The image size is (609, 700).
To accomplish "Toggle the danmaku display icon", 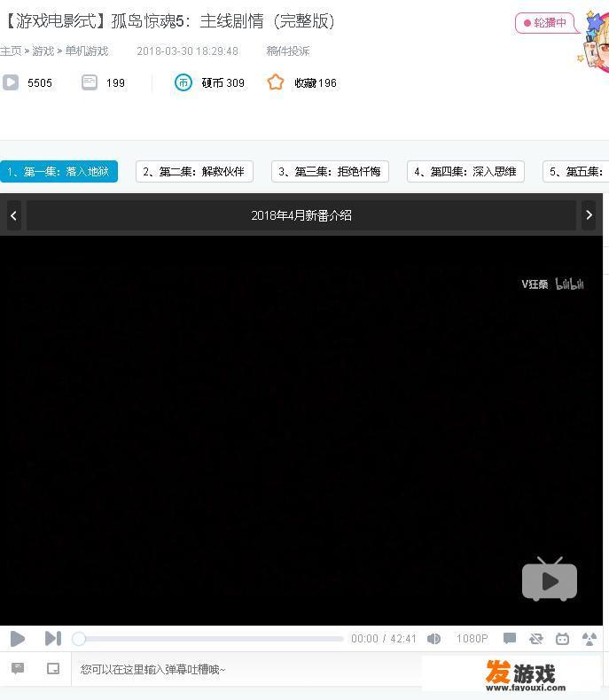I will tap(510, 638).
